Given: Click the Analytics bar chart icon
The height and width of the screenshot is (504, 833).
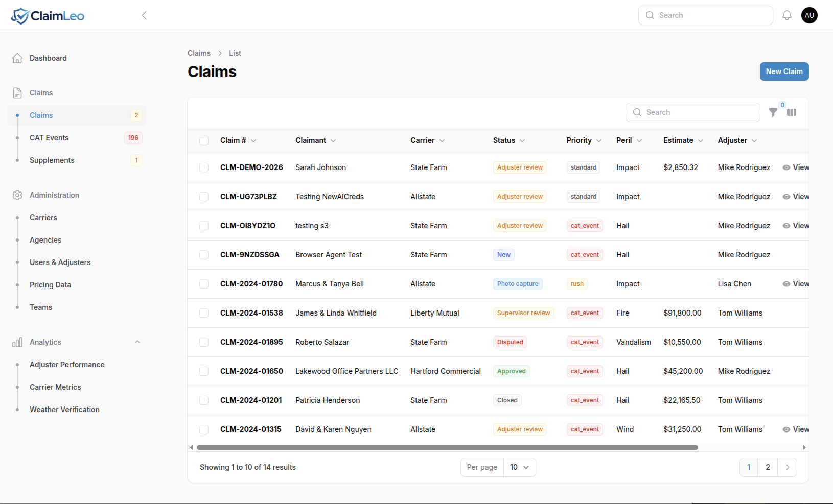Looking at the screenshot, I should coord(17,342).
